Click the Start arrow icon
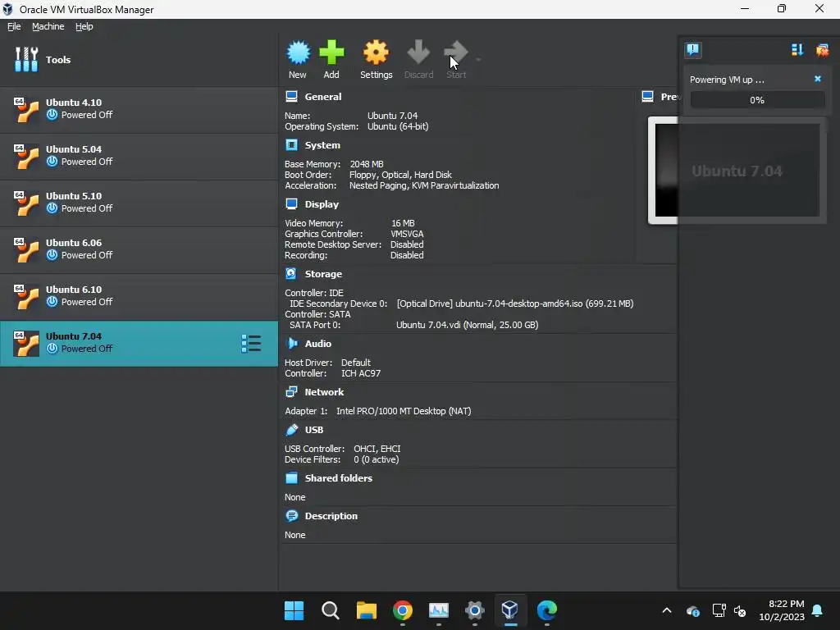 pos(456,52)
